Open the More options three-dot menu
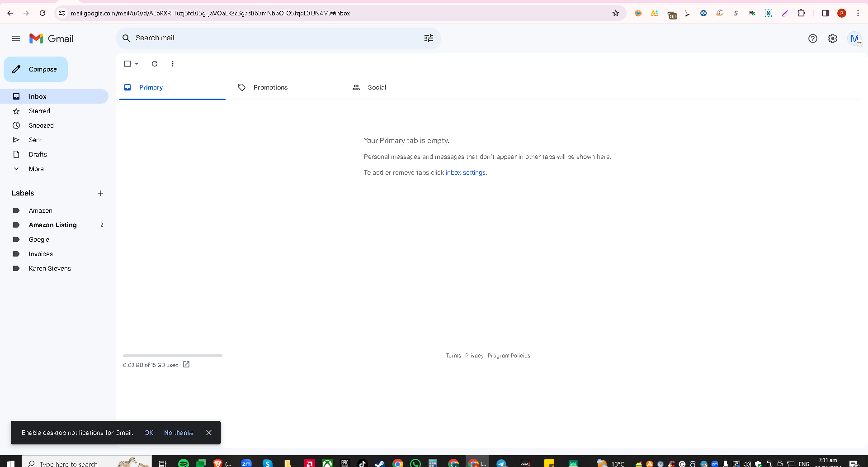Image resolution: width=868 pixels, height=467 pixels. [173, 64]
